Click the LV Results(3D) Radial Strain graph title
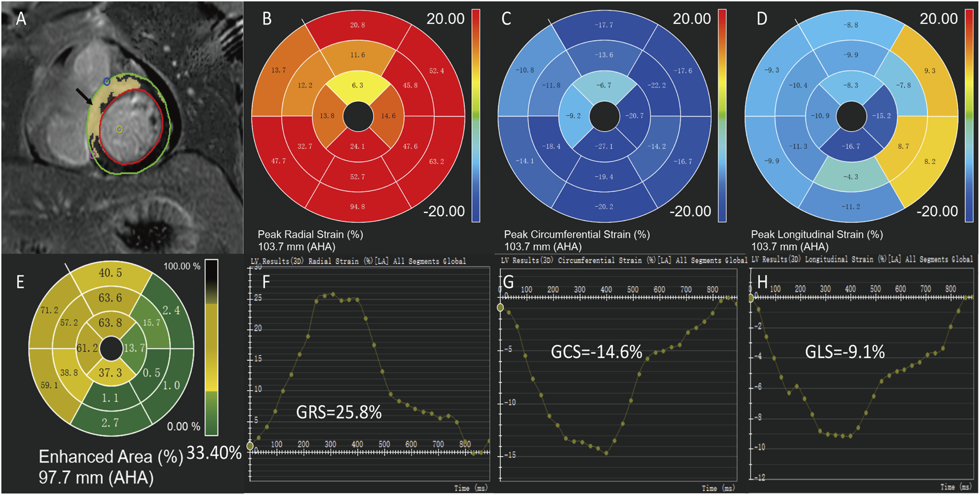 358,261
